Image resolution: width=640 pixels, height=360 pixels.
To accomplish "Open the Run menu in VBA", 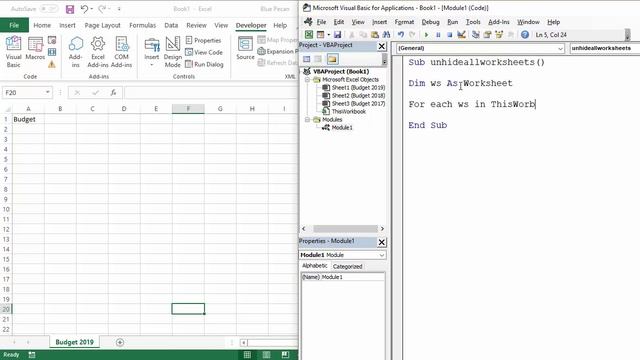I will tap(453, 22).
